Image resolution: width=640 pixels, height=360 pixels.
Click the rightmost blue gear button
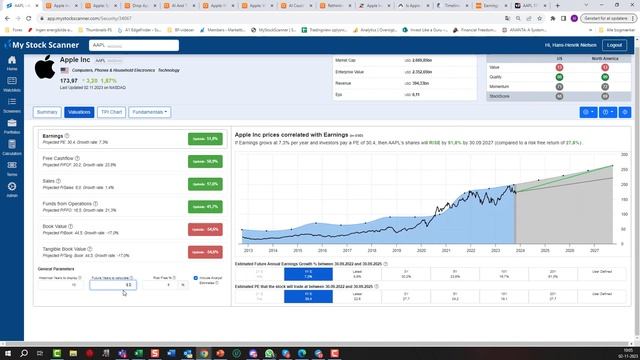tap(625, 112)
